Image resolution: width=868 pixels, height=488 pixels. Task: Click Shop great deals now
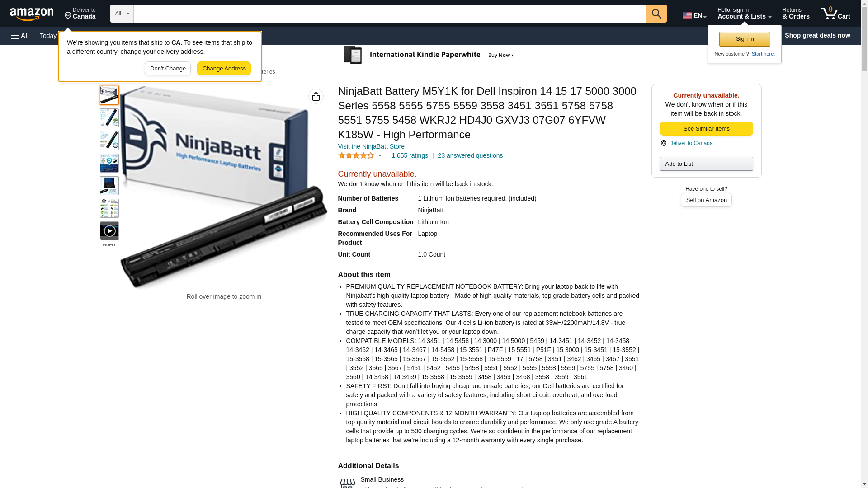817,35
